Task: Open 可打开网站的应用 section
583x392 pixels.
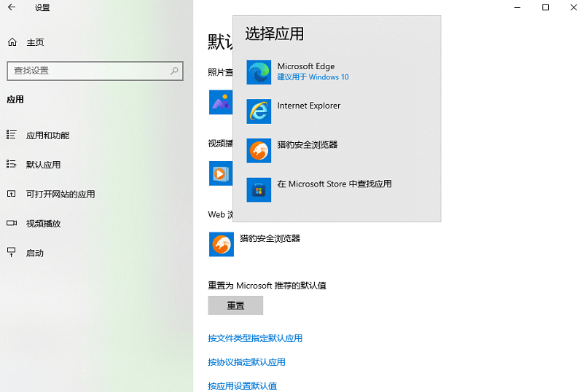Action: pyautogui.click(x=60, y=194)
